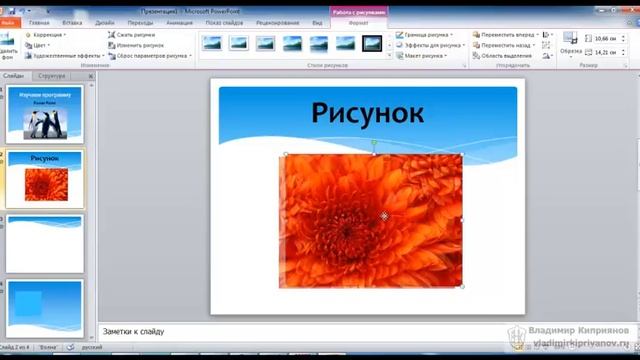Switch to the Анимация ribbon tab
This screenshot has height=360, width=640.
tap(180, 23)
